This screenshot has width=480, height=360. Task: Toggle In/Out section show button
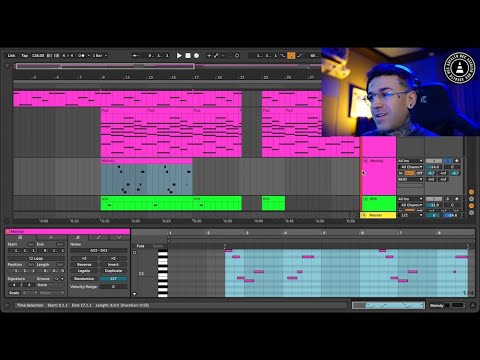(x=471, y=192)
